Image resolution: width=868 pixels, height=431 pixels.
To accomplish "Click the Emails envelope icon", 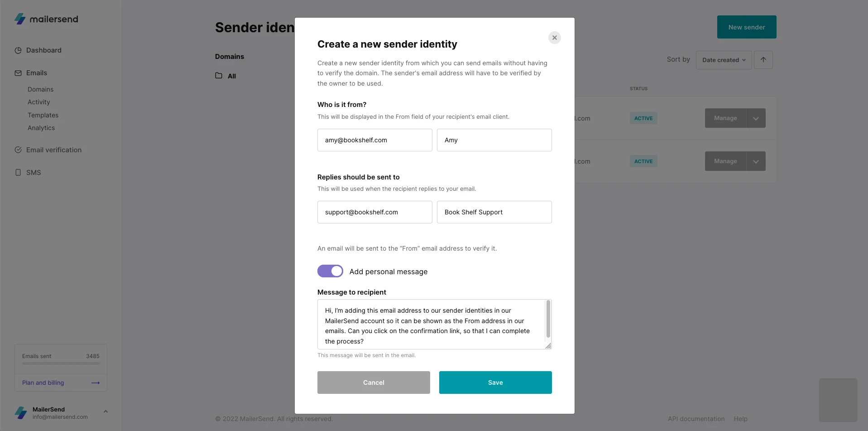I will 18,73.
